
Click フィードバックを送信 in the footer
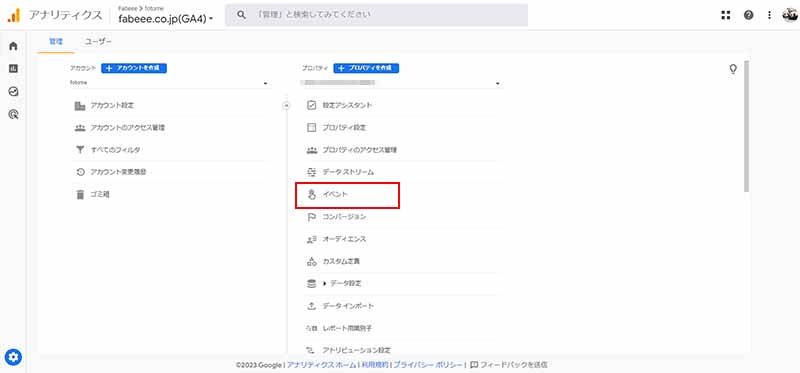509,365
